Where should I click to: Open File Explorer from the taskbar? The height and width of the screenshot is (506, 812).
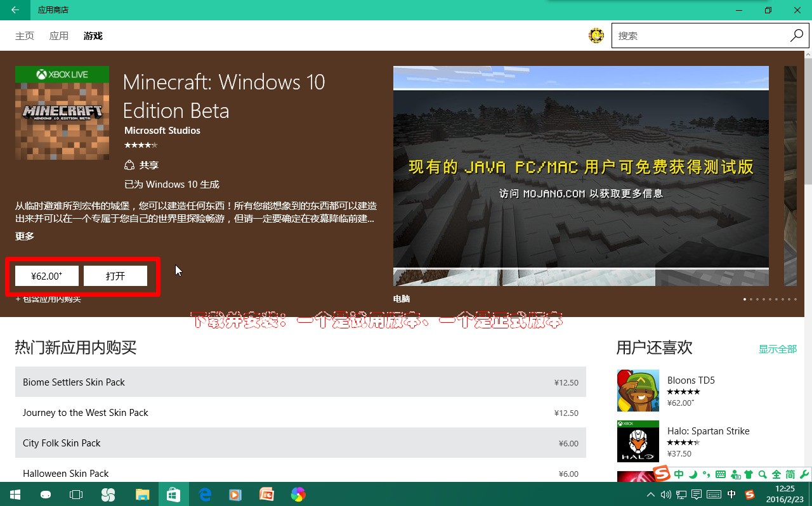click(142, 494)
